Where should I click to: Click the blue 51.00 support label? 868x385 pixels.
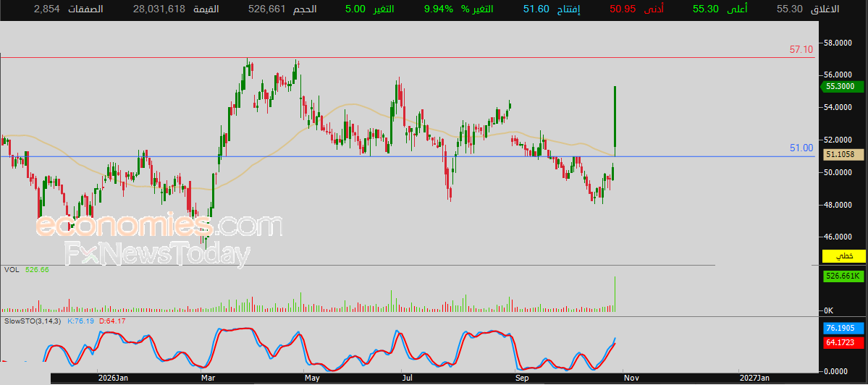click(801, 148)
